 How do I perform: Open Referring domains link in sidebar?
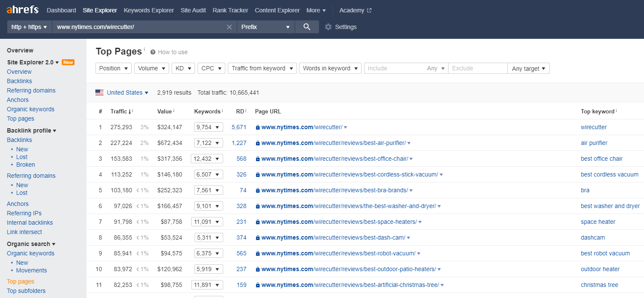click(31, 90)
